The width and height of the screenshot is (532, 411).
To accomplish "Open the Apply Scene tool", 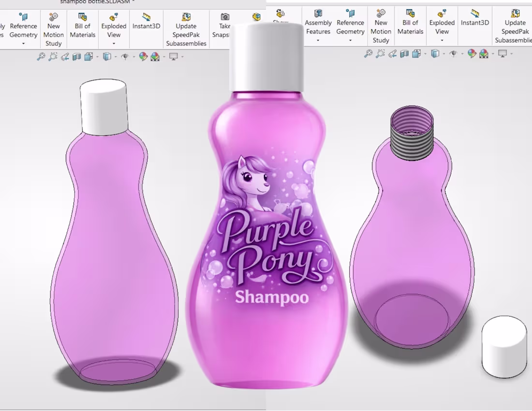I will click(154, 56).
